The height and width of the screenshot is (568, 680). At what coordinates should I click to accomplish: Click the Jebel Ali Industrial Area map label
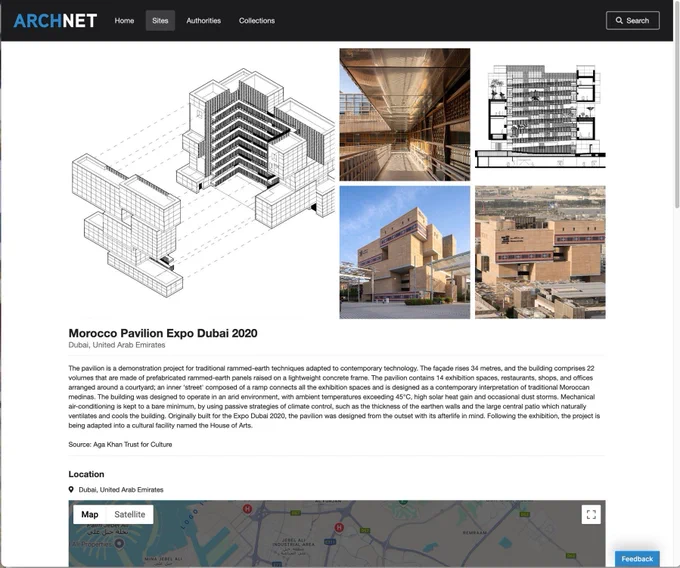tap(294, 547)
